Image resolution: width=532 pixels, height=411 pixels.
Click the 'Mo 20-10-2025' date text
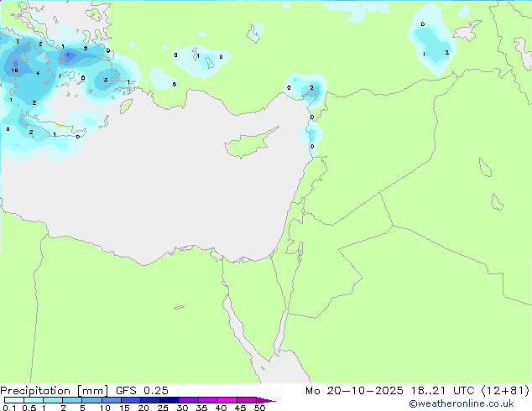[354, 391]
